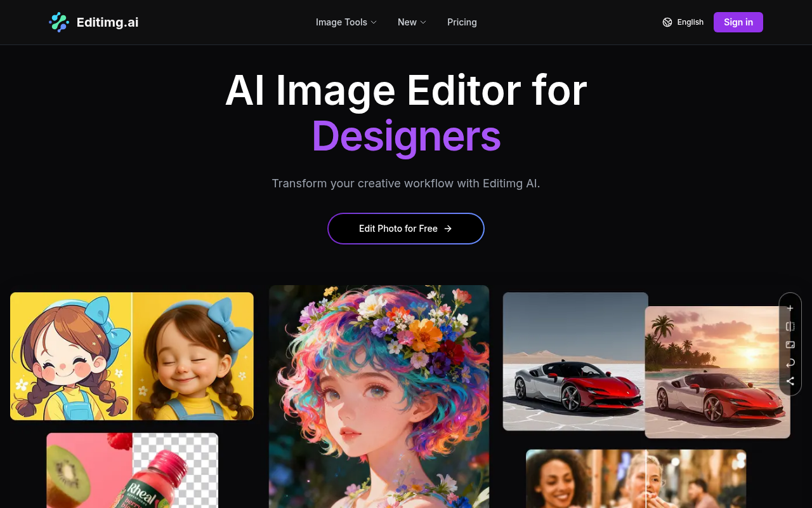Open the Pricing page
This screenshot has width=812, height=508.
(x=462, y=22)
